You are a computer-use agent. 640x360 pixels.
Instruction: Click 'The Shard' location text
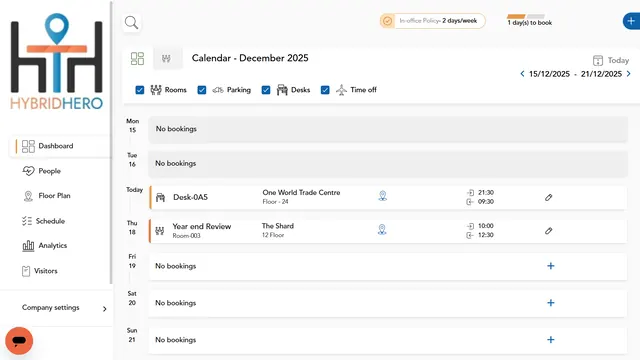(278, 226)
